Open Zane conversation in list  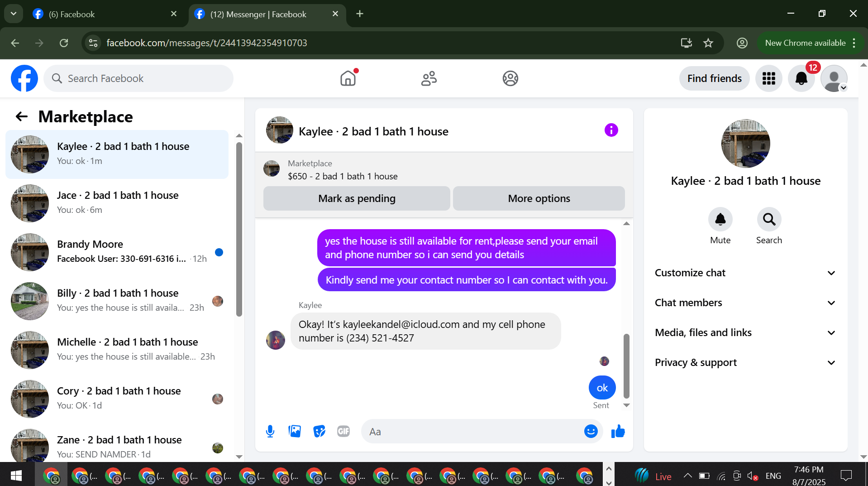pos(117,444)
